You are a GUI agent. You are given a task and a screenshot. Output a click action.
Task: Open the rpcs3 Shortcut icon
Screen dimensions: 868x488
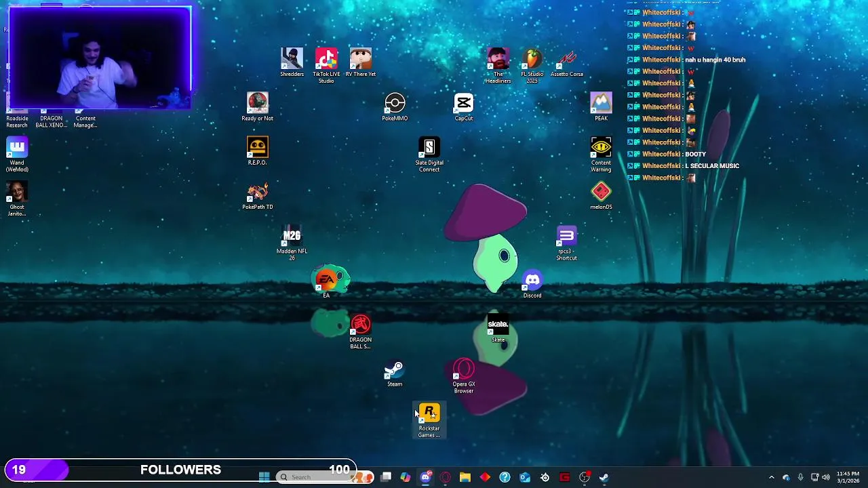point(567,243)
